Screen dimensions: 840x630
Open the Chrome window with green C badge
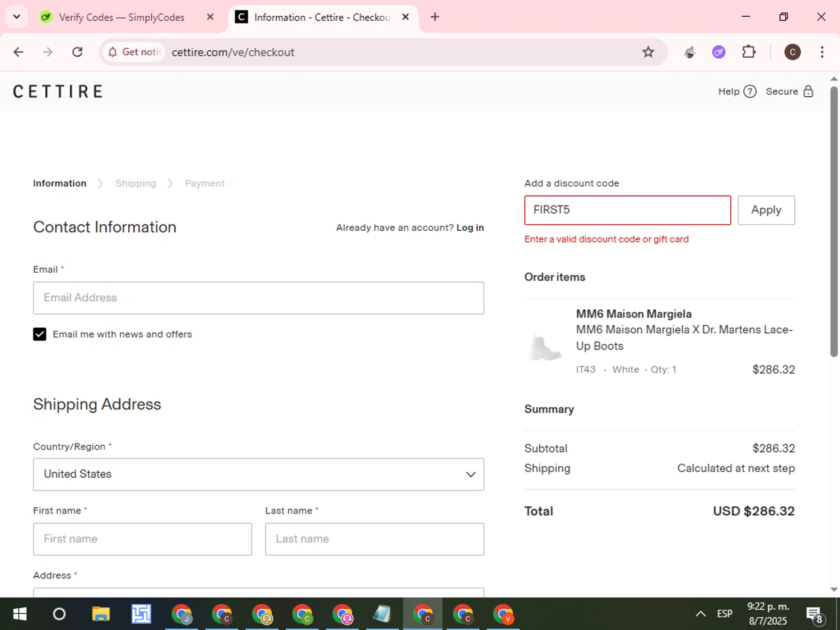click(x=302, y=614)
